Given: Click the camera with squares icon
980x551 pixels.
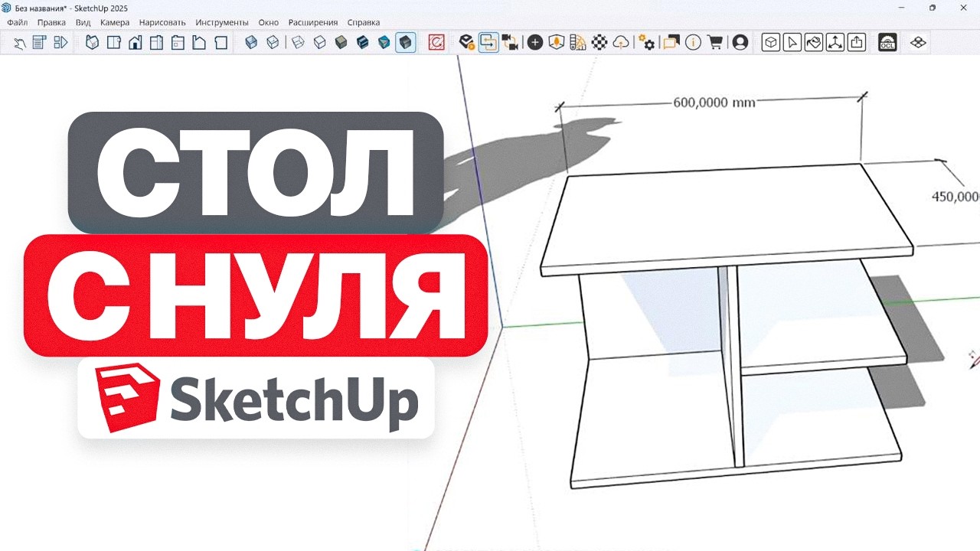Looking at the screenshot, I should (510, 43).
